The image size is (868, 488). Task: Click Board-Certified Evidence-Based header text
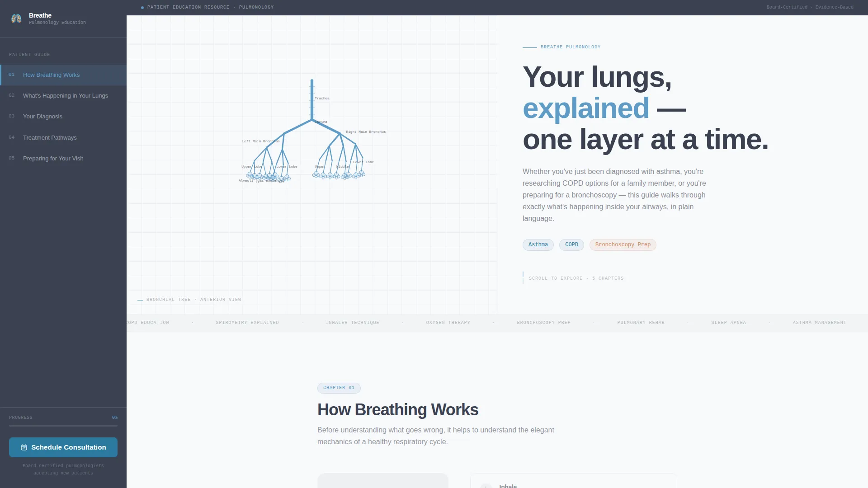[810, 7]
